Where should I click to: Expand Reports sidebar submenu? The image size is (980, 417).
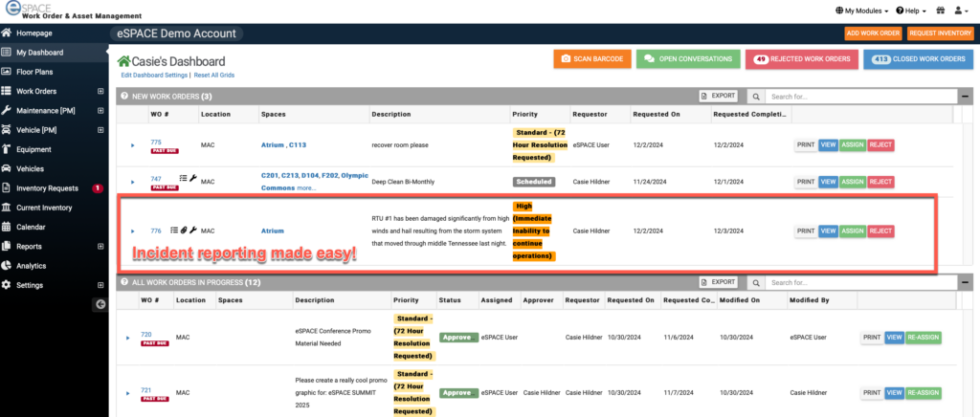tap(100, 246)
